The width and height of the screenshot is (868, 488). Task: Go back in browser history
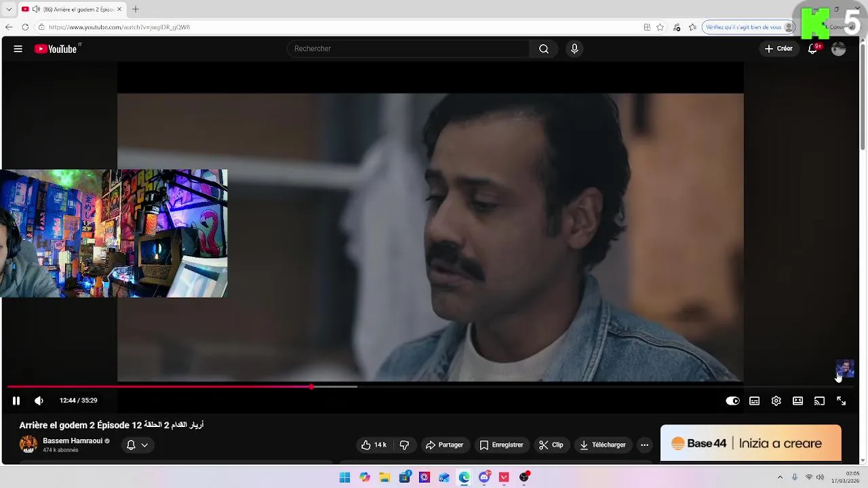pos(9,27)
